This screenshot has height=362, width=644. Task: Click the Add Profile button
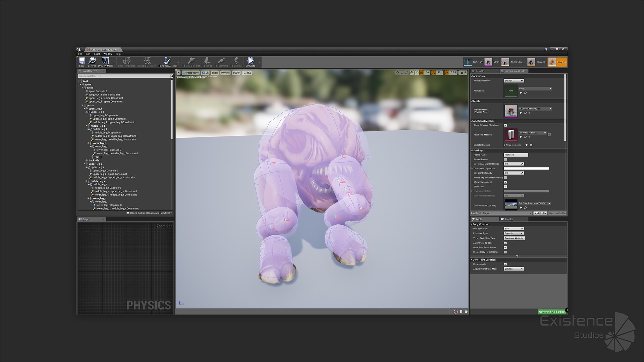click(540, 213)
